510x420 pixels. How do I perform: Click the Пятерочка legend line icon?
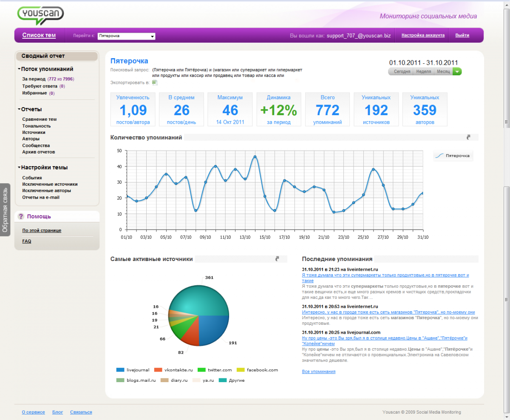coord(439,156)
